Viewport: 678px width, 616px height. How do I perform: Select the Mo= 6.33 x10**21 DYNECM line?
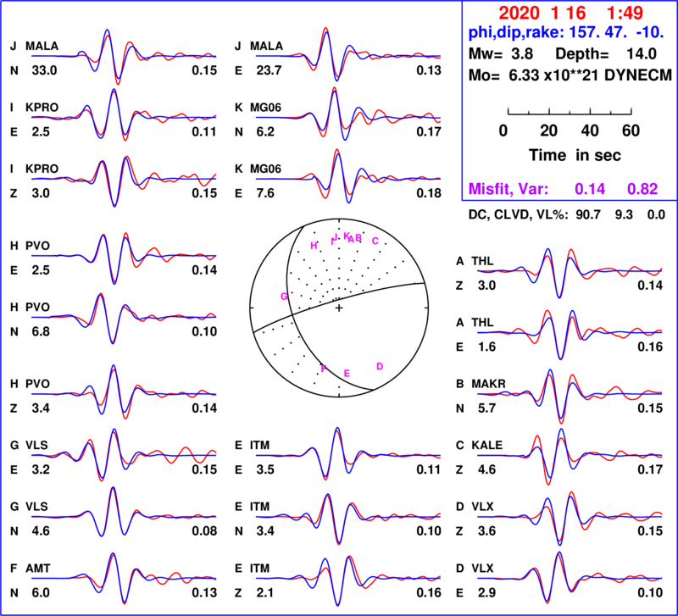click(570, 75)
